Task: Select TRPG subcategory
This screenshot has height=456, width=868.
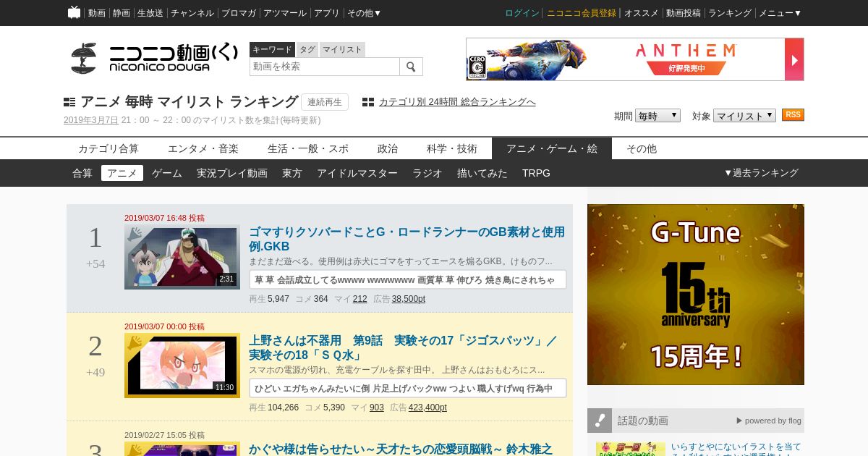Action: point(536,173)
